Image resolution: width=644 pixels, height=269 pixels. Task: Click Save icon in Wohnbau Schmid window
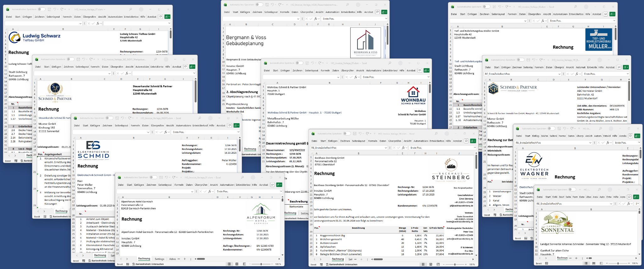pyautogui.click(x=307, y=63)
